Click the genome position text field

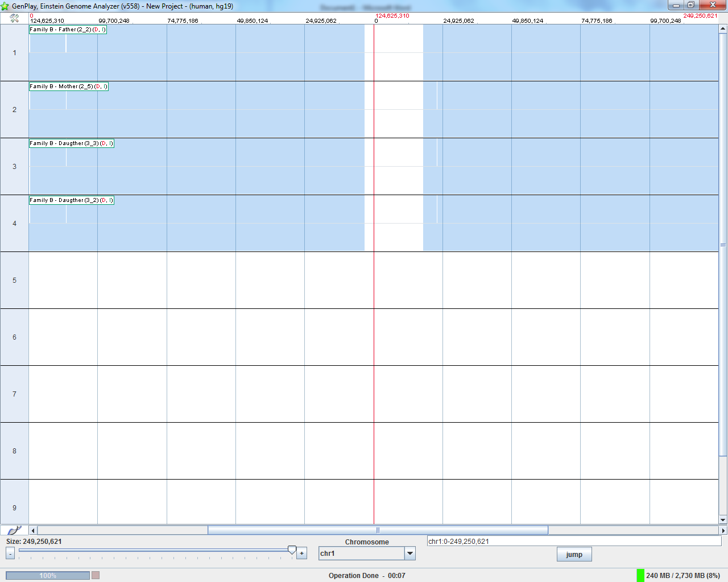(573, 542)
